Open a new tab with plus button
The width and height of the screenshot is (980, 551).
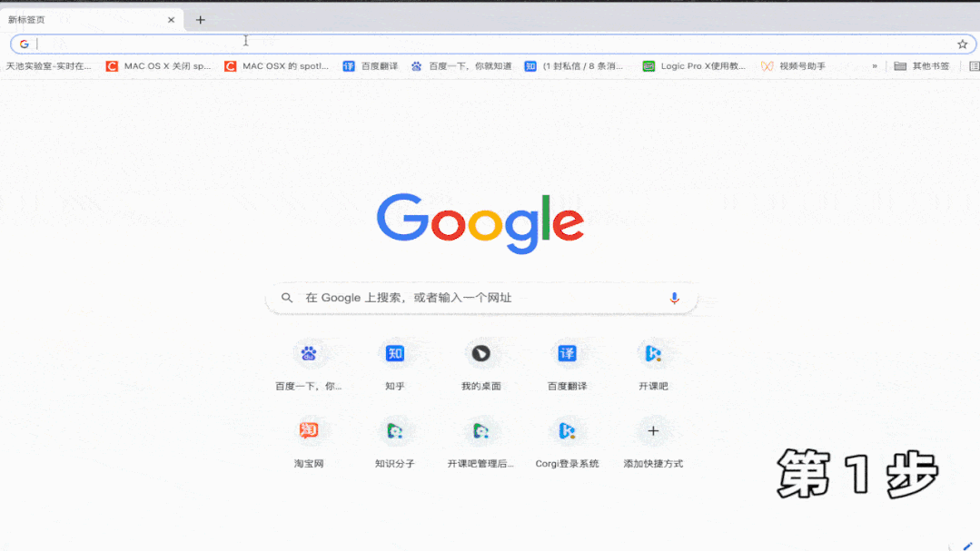click(201, 20)
